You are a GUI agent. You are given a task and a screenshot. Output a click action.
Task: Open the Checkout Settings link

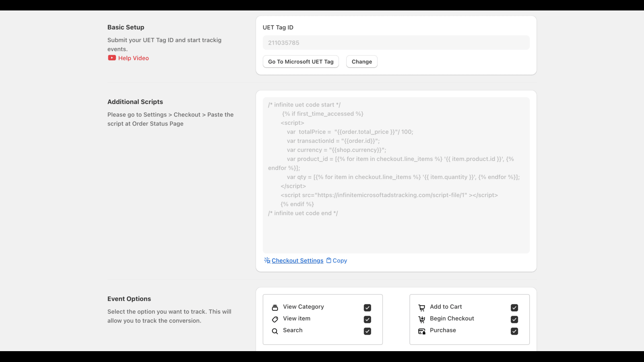(x=297, y=260)
